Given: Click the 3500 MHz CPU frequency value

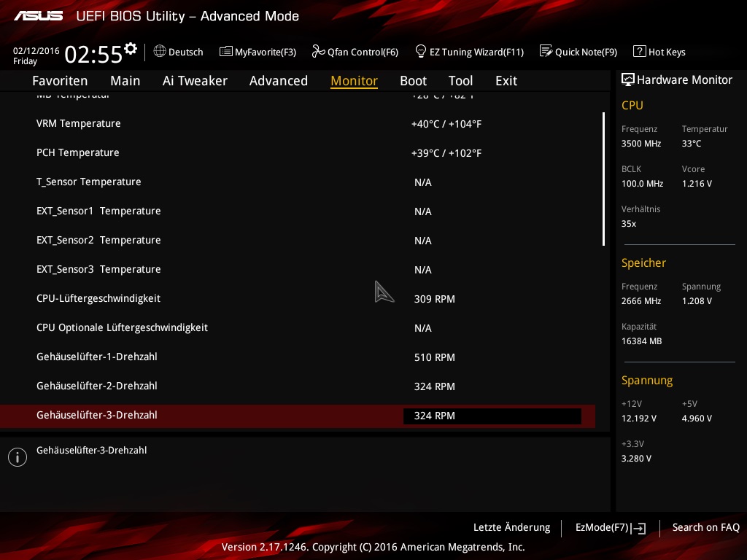Looking at the screenshot, I should [x=641, y=144].
